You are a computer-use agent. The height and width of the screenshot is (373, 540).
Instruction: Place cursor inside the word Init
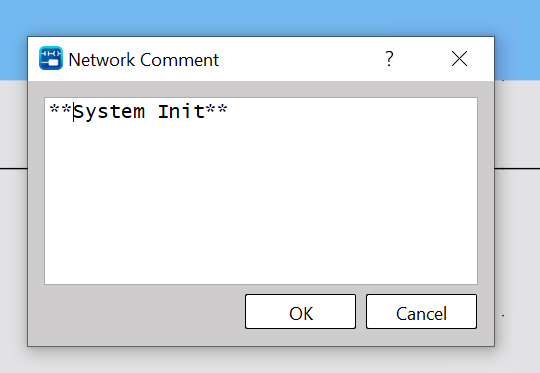pyautogui.click(x=181, y=112)
